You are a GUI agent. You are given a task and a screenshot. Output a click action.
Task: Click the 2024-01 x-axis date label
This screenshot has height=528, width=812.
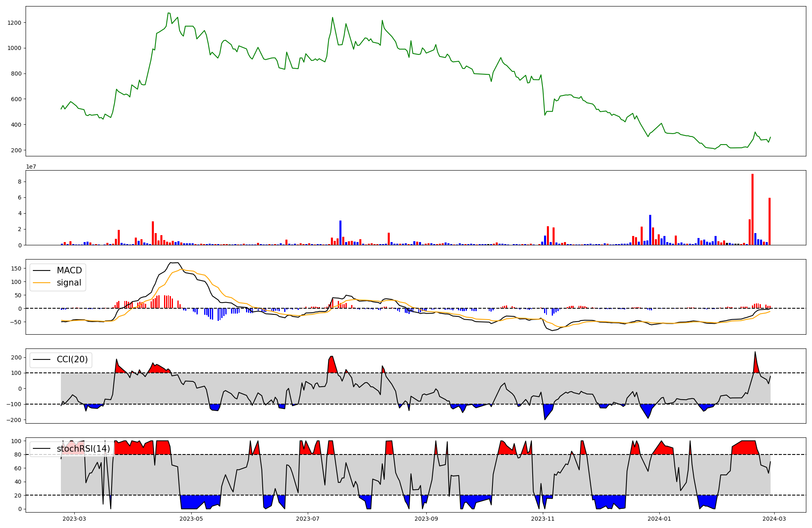659,518
